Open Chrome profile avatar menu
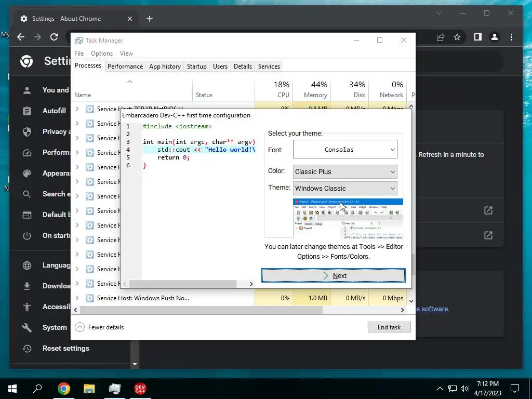The width and height of the screenshot is (532, 399). click(495, 37)
